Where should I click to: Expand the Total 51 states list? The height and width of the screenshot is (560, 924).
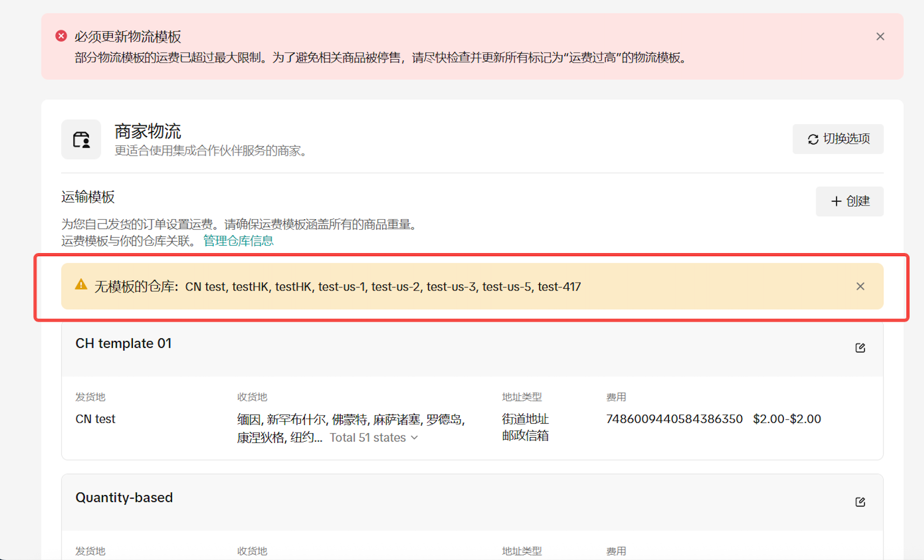click(368, 438)
